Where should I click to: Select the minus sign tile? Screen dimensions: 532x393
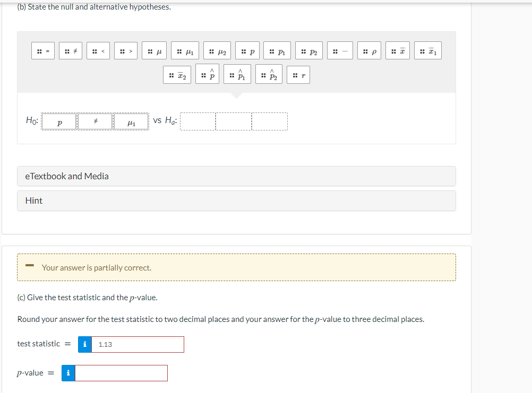pos(340,50)
